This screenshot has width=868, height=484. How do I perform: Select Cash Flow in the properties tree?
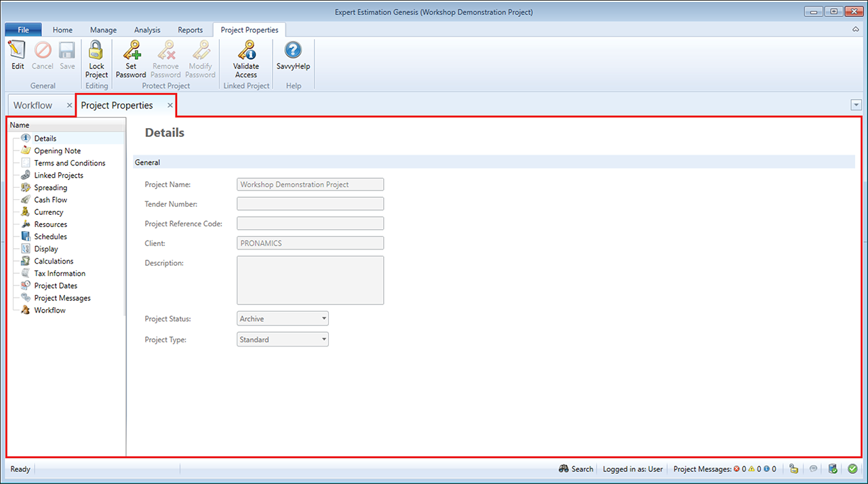(x=50, y=200)
